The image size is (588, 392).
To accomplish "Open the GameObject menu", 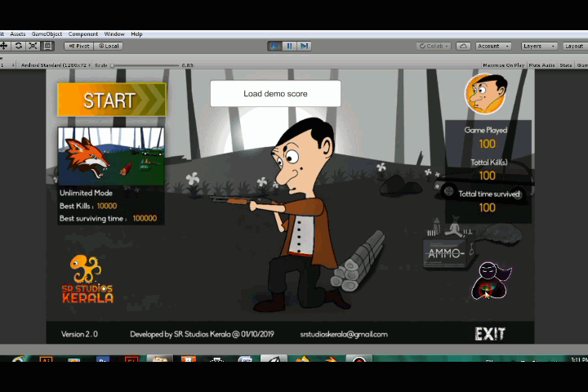I will pos(47,33).
